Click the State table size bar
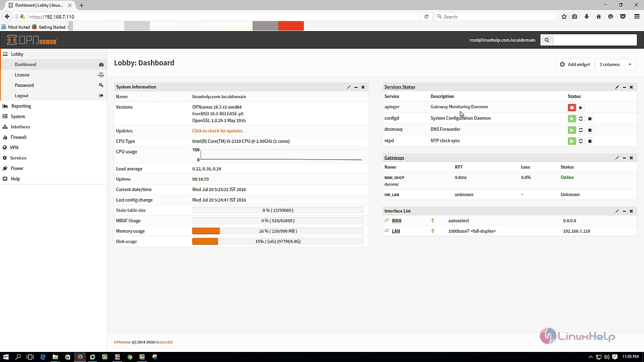The image size is (644, 362). [278, 210]
